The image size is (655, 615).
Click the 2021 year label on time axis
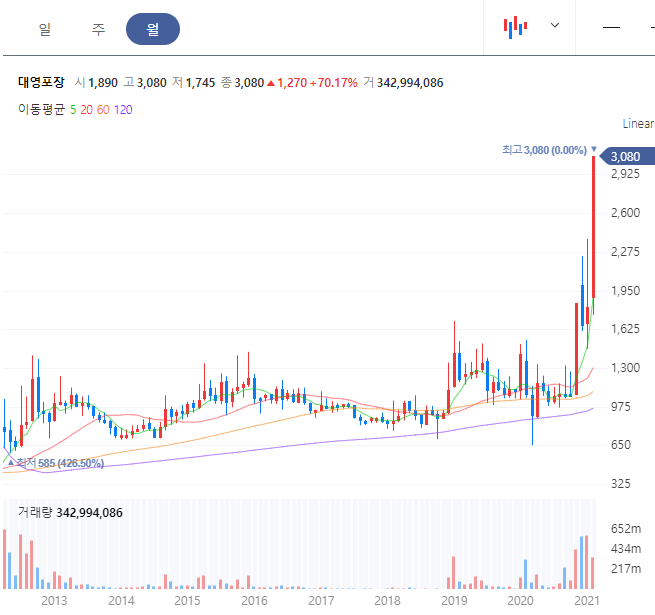pos(587,601)
